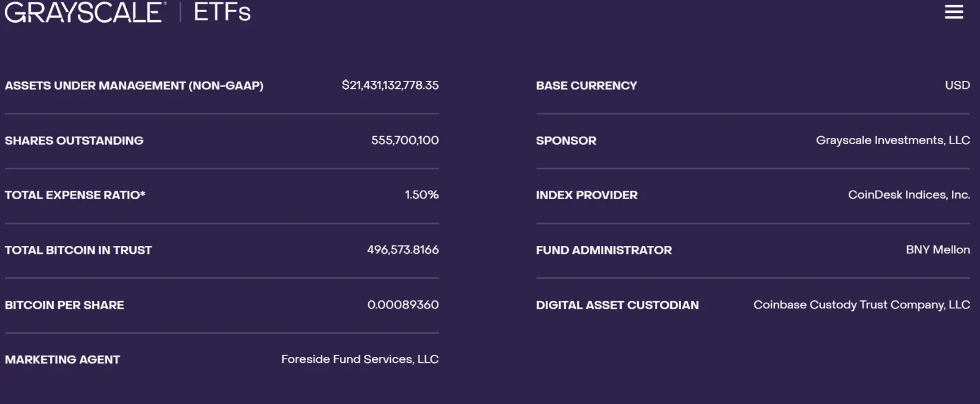Select the expense ratio value 1.50%
The image size is (980, 404).
point(422,194)
